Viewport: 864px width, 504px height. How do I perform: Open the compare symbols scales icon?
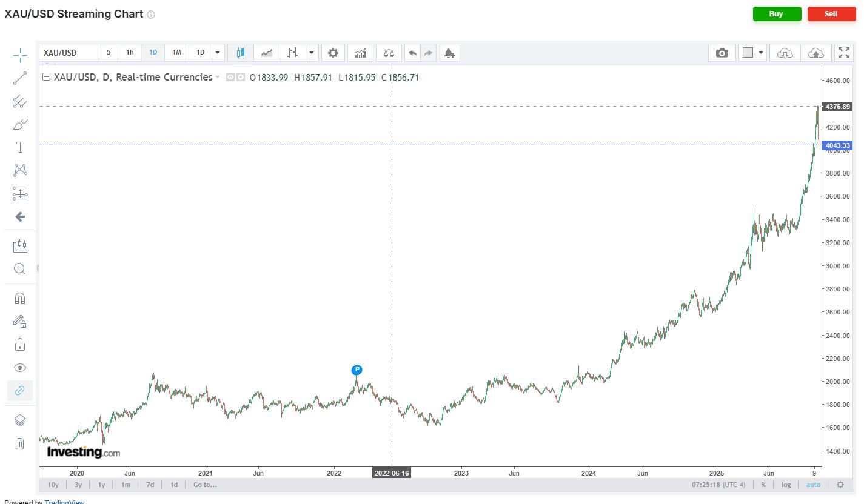tap(389, 53)
